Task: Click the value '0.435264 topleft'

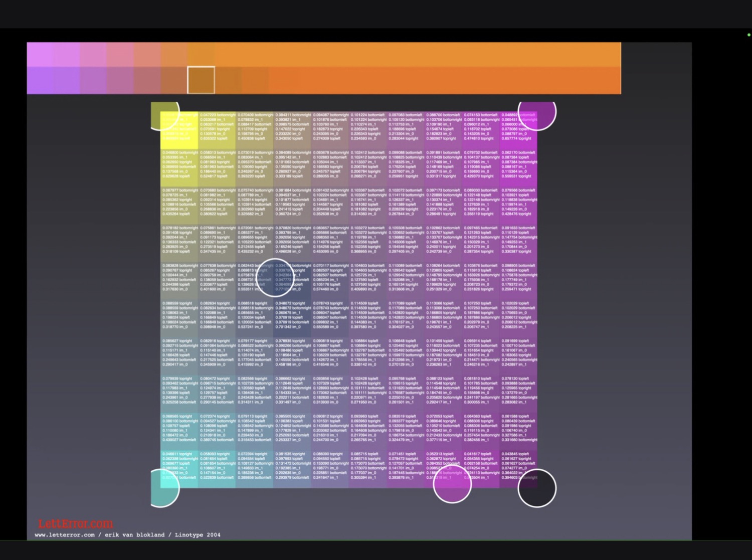Action: pyautogui.click(x=176, y=214)
